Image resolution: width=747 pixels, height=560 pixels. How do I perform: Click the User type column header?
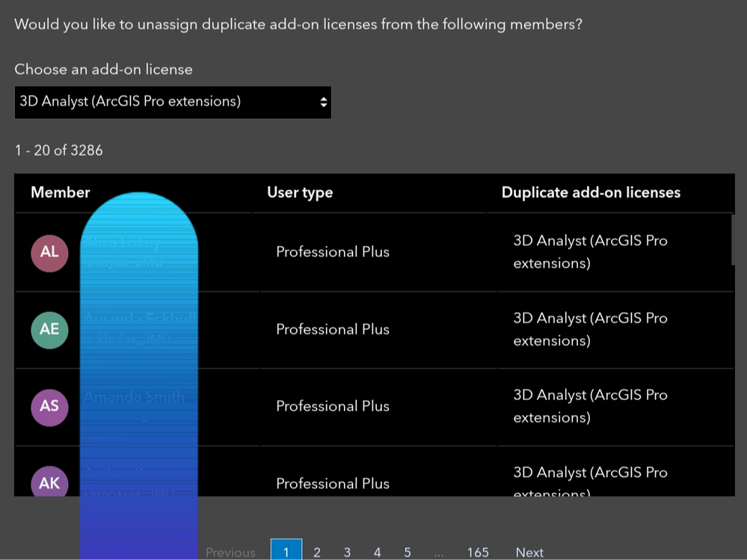300,193
